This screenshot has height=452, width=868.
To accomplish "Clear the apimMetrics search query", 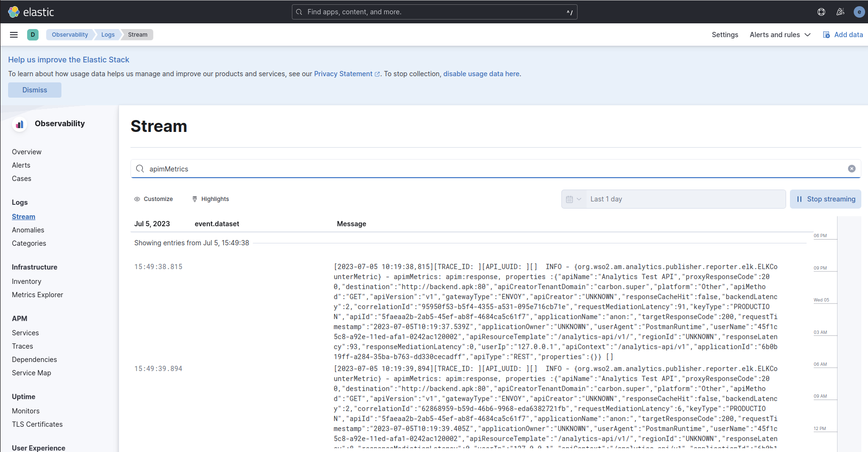I will (852, 169).
